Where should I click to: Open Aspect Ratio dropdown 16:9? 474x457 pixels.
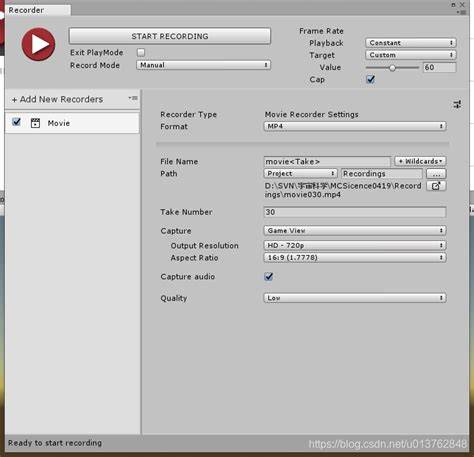coord(355,258)
